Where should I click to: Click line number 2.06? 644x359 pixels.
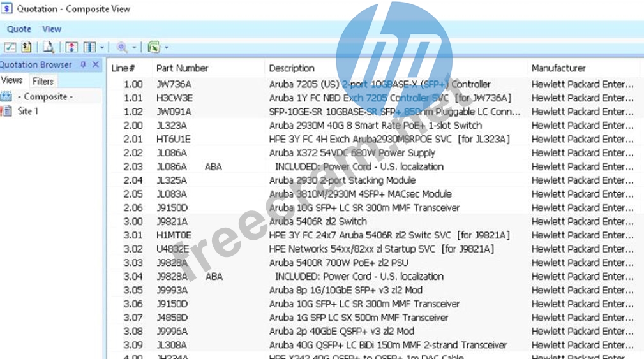pyautogui.click(x=133, y=208)
